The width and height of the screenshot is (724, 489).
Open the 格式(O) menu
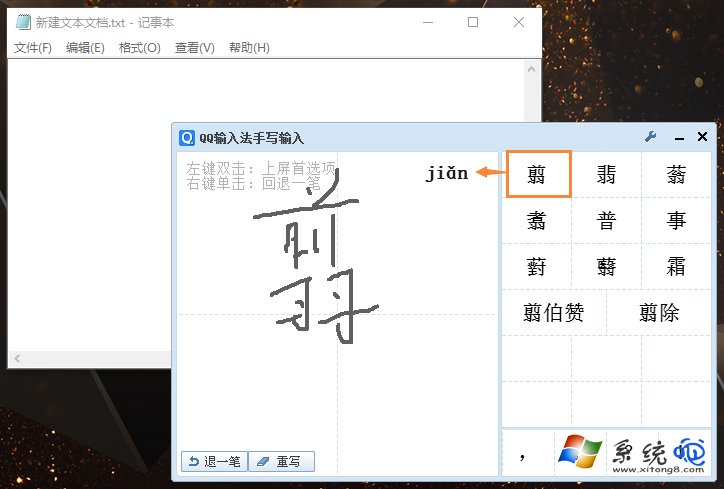(139, 48)
